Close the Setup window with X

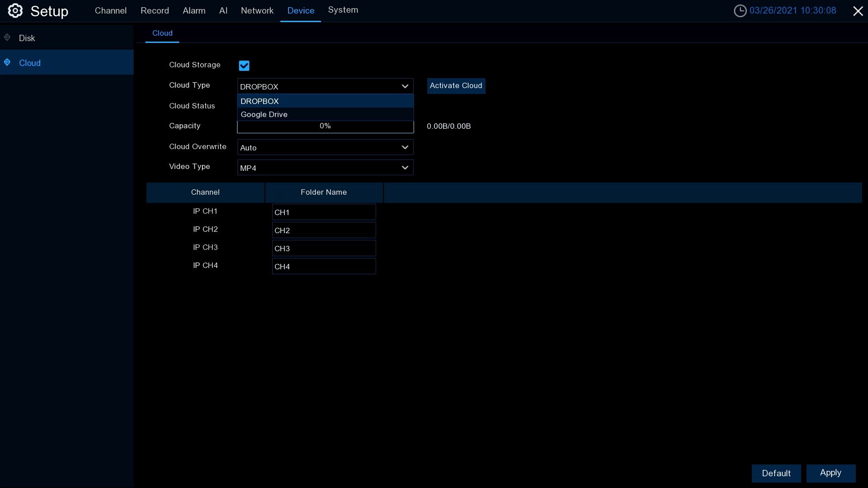point(858,11)
